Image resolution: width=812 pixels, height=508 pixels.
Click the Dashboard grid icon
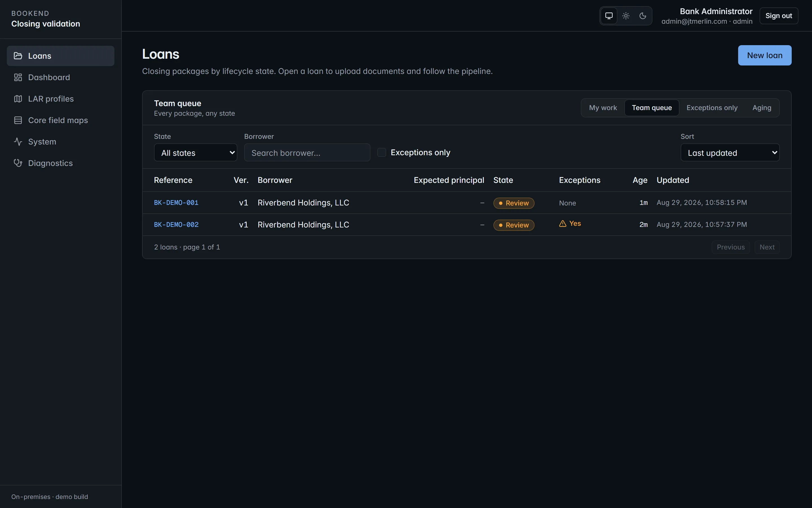(18, 77)
